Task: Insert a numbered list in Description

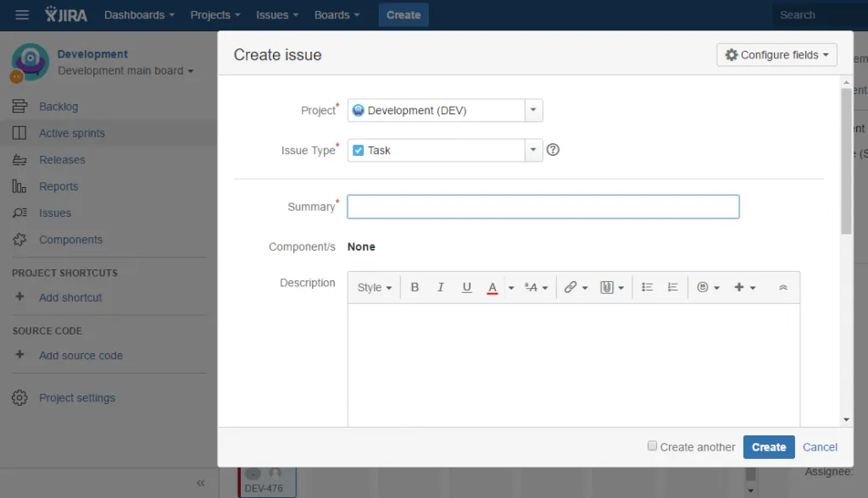Action: tap(672, 287)
